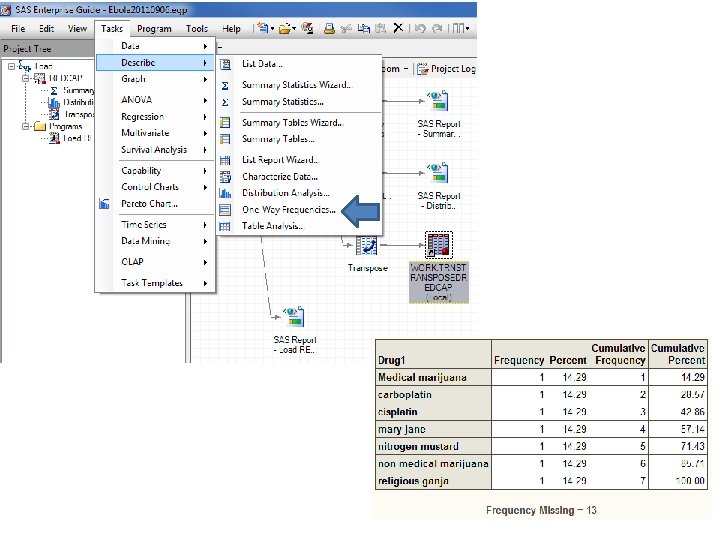Open the Tools menu

coord(197,28)
